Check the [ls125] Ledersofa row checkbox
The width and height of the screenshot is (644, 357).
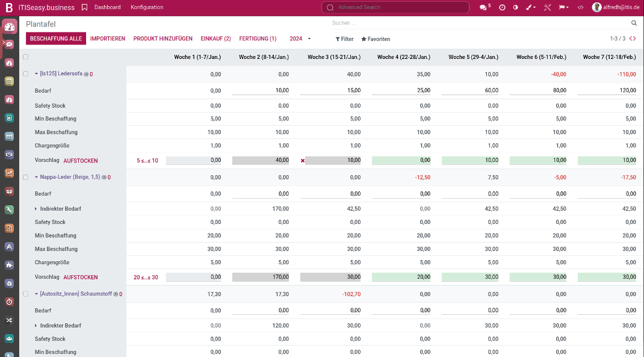pyautogui.click(x=25, y=74)
